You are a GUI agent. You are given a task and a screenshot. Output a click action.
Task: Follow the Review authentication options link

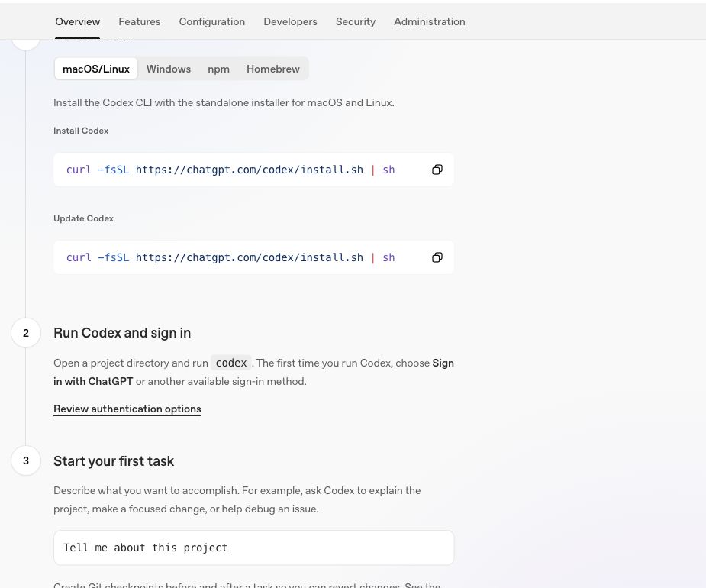coord(127,409)
